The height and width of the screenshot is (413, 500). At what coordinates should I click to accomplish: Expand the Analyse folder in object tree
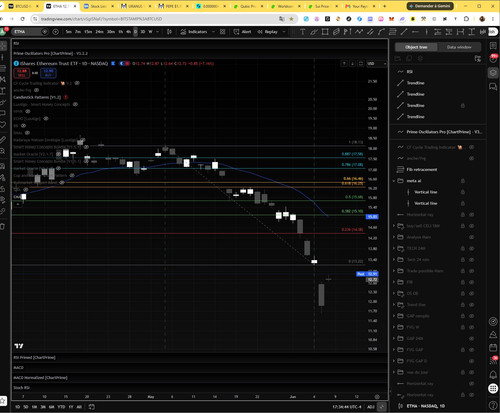[394, 237]
